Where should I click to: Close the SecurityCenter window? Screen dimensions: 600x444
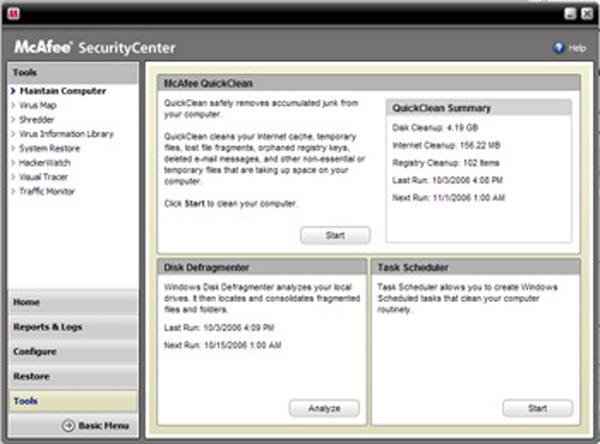(587, 14)
